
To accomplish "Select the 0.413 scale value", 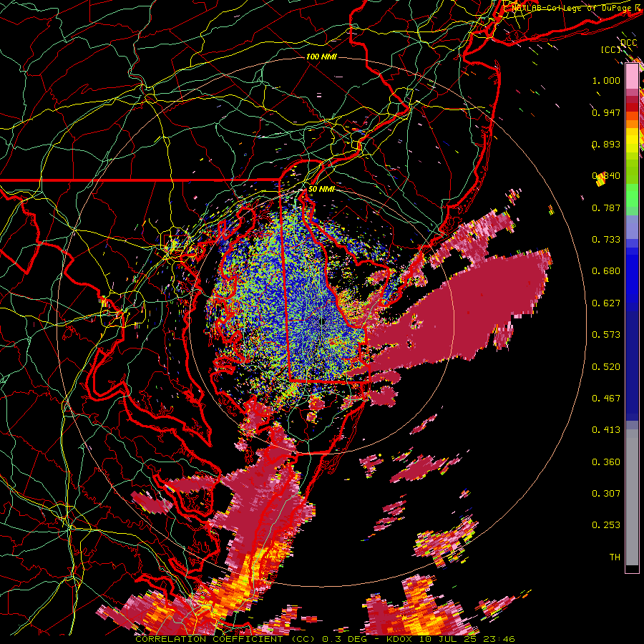I will click(x=606, y=430).
